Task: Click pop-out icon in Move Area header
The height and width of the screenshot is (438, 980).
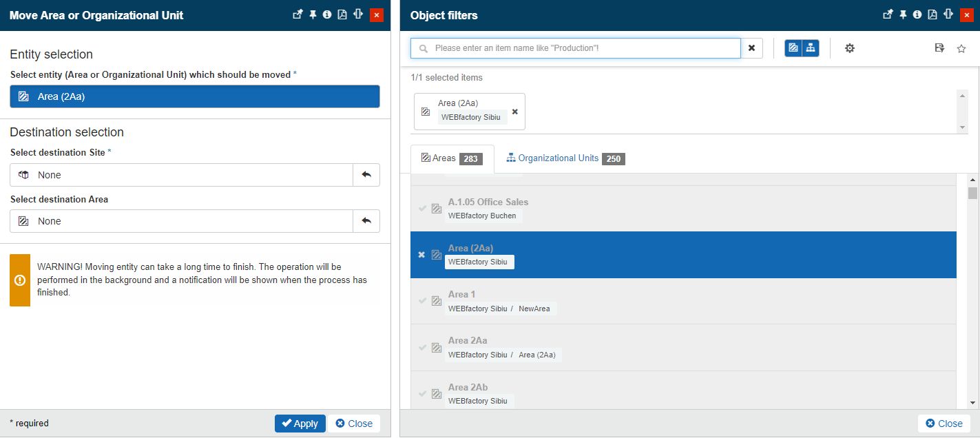Action: coord(298,14)
